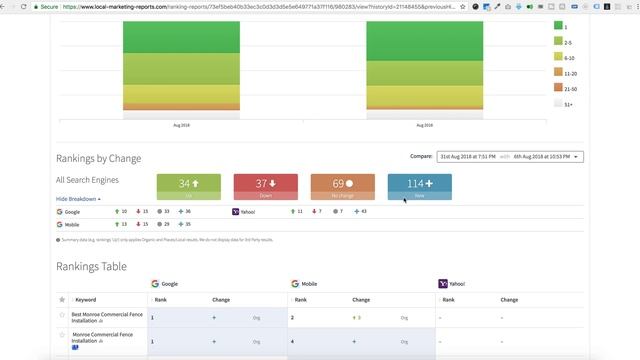
Task: Click the Yahoo! column header logo in Rankings Table
Action: pyautogui.click(x=443, y=284)
